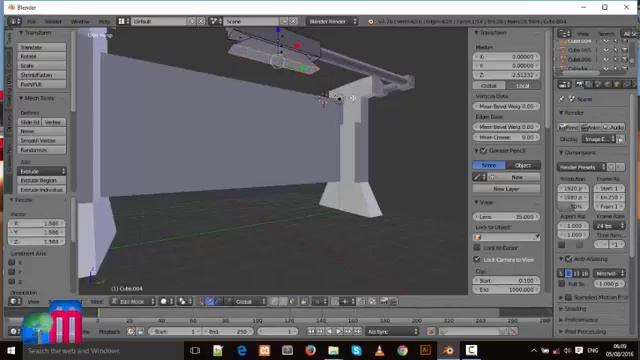Click the 3D view editor type icon
640x360 pixels.
[x=15, y=302]
